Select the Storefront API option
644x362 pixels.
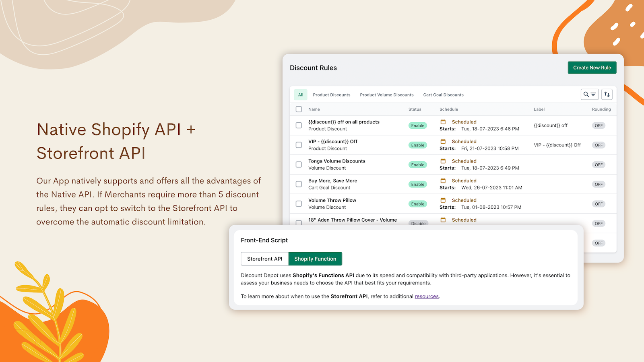point(264,259)
